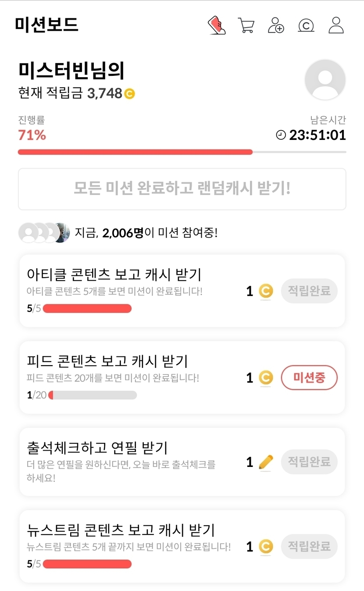Open the red sneaker icon in header

coord(216,25)
